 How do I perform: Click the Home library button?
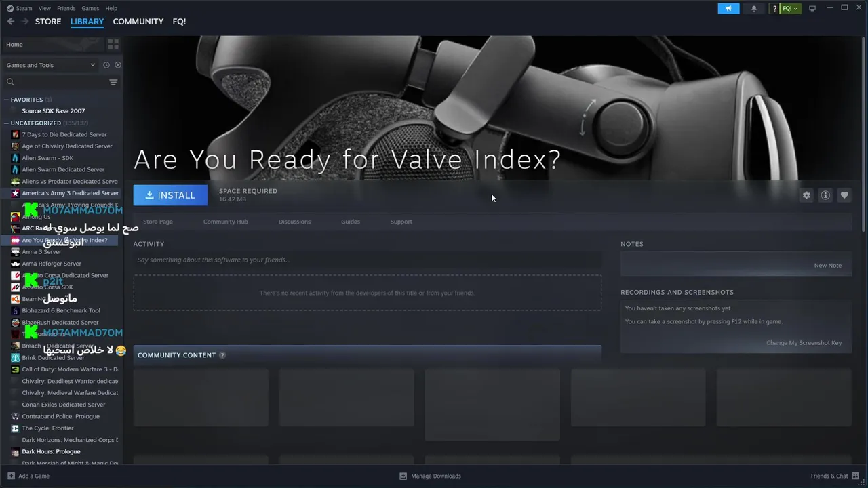pos(52,44)
